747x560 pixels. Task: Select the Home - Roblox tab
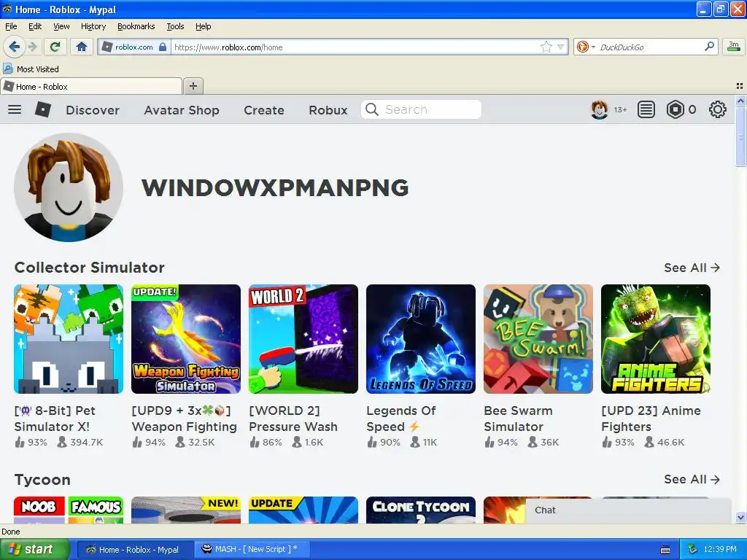[91, 87]
